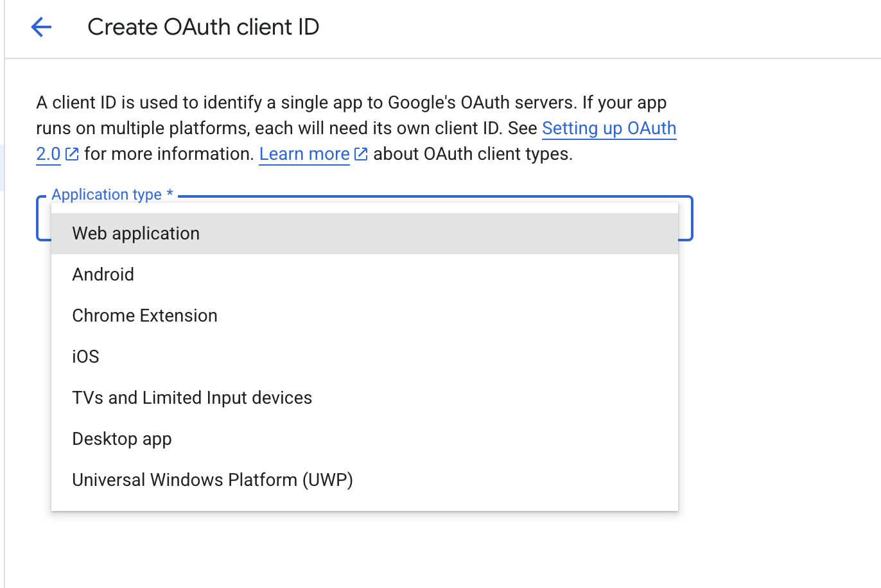Open the Setting up OAuth link
Image resolution: width=881 pixels, height=588 pixels.
point(609,128)
